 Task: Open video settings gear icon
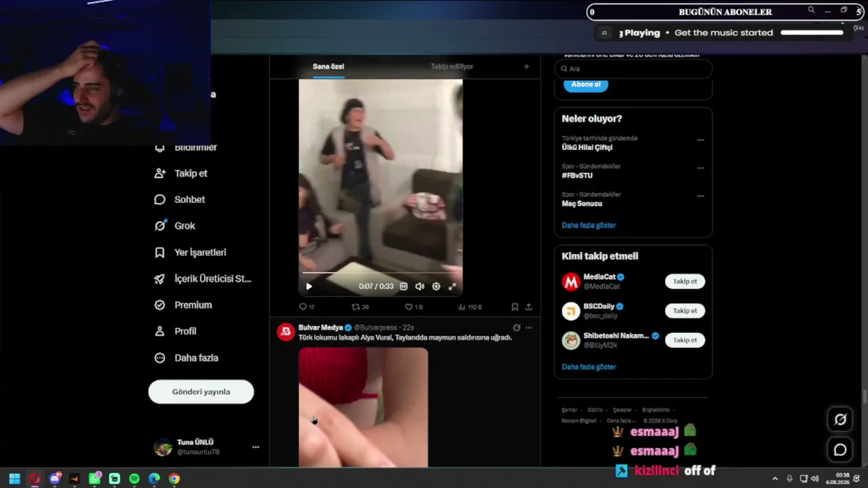point(436,287)
